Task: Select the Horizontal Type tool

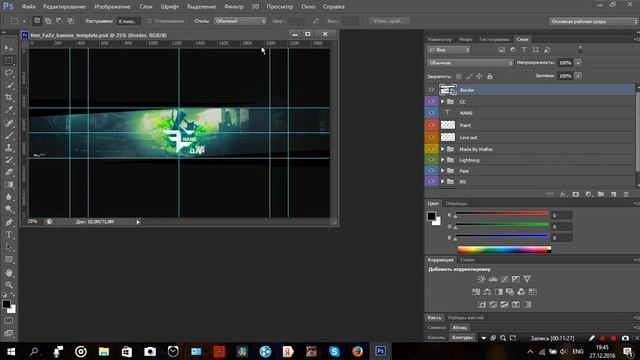Action: tap(9, 235)
